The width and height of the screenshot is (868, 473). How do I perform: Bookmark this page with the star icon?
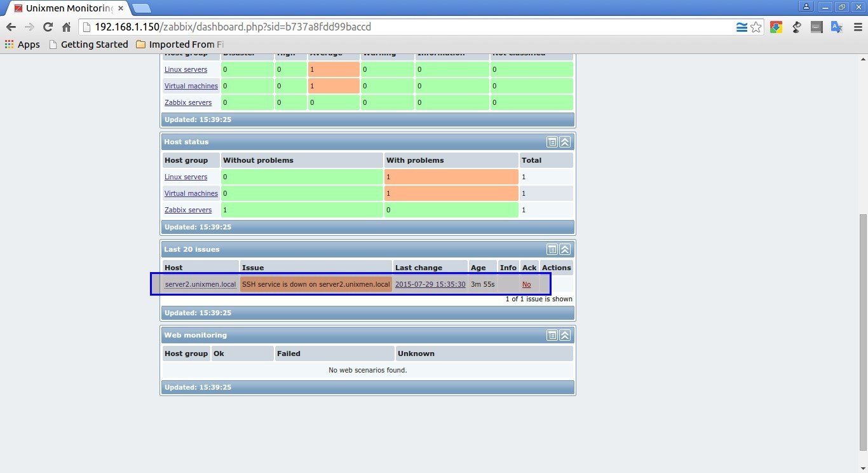click(756, 27)
